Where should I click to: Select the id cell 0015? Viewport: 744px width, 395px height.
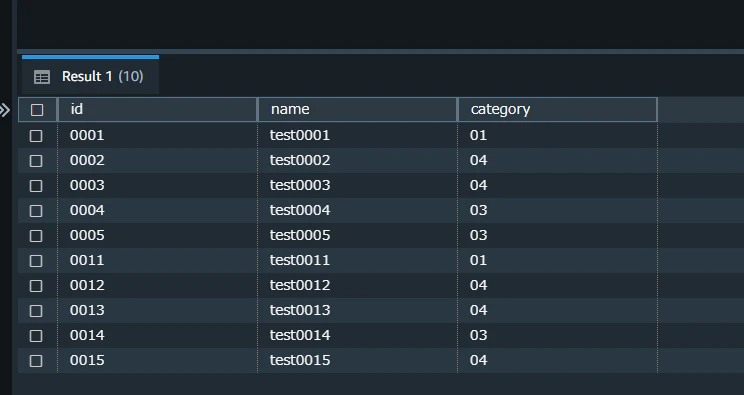tap(157, 360)
